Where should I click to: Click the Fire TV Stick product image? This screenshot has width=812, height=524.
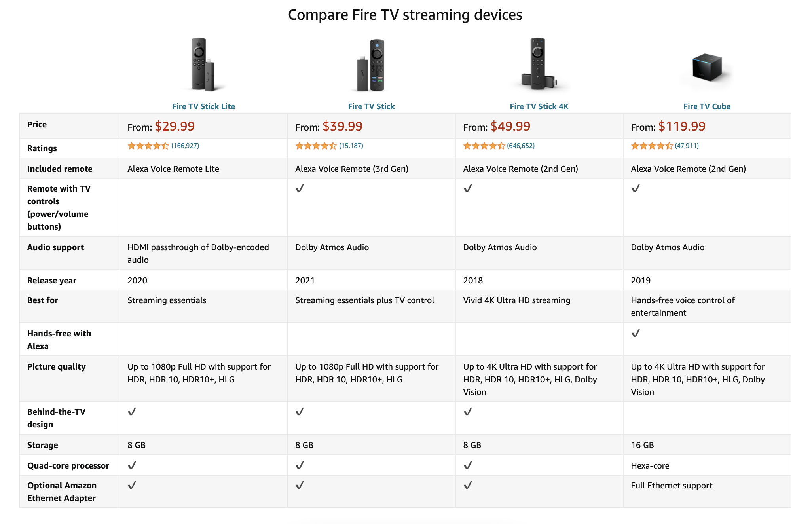[x=371, y=65]
